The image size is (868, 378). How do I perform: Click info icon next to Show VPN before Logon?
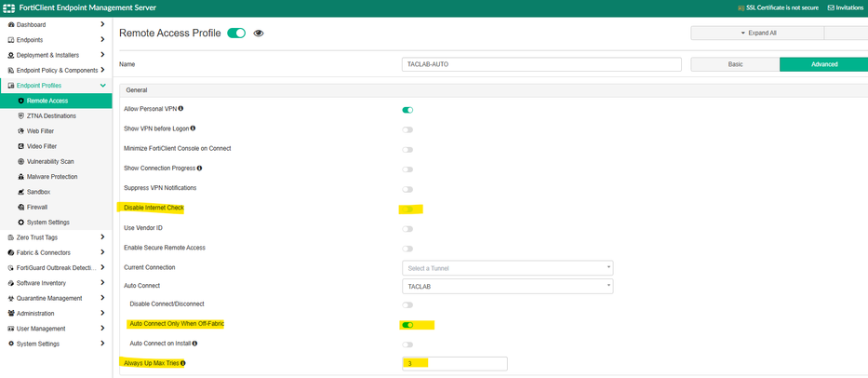[194, 128]
